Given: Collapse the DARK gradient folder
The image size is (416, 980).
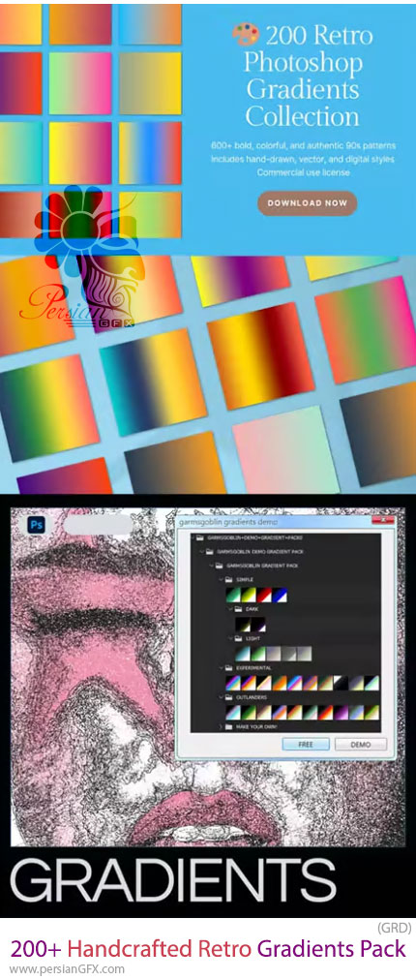Looking at the screenshot, I should (x=230, y=609).
